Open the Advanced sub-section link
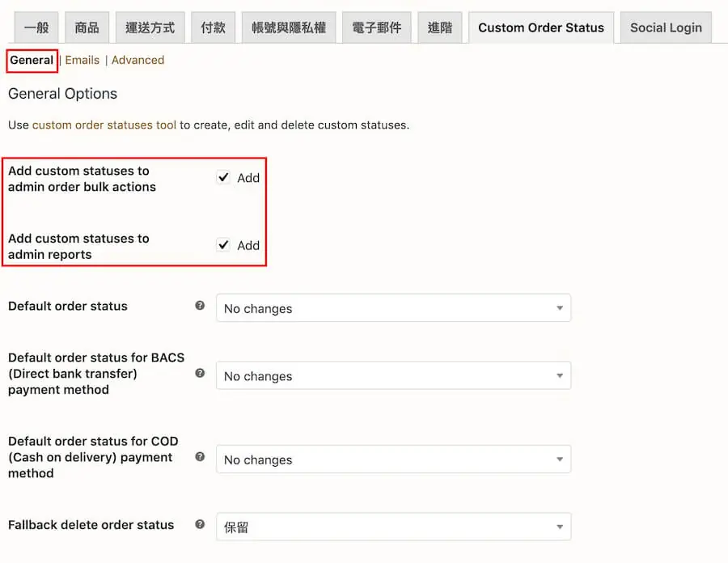The height and width of the screenshot is (563, 728). coord(138,61)
